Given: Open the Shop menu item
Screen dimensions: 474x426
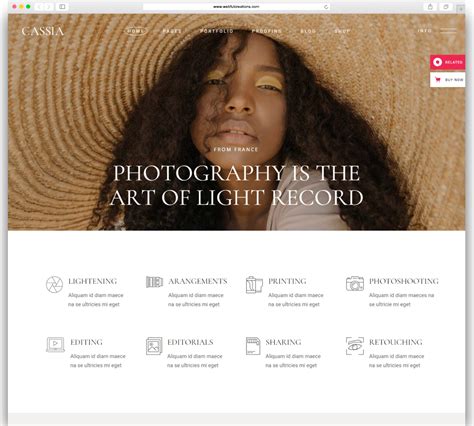Looking at the screenshot, I should [342, 31].
